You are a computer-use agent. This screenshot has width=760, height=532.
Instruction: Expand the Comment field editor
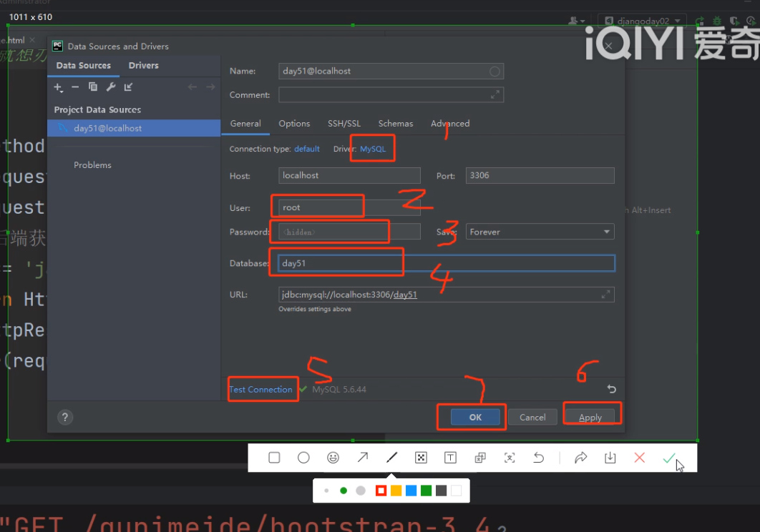pyautogui.click(x=495, y=95)
